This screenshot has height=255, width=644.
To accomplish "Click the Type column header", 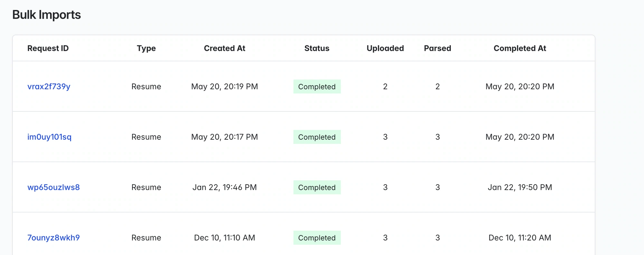I will [146, 48].
